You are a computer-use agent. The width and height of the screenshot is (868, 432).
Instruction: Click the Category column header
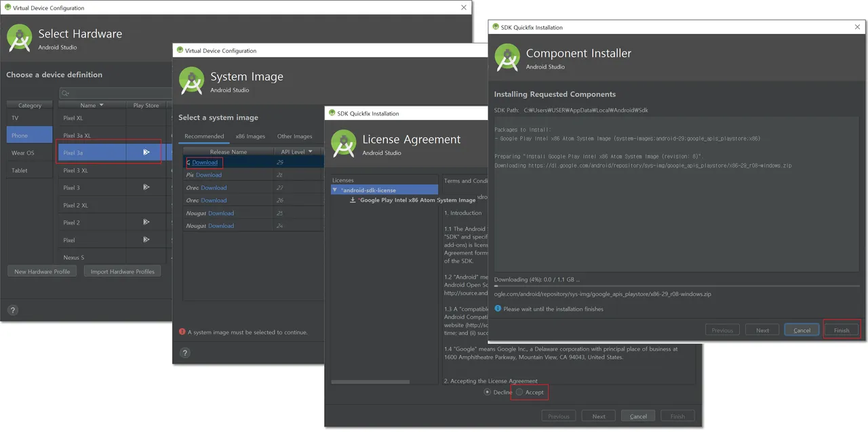point(30,105)
